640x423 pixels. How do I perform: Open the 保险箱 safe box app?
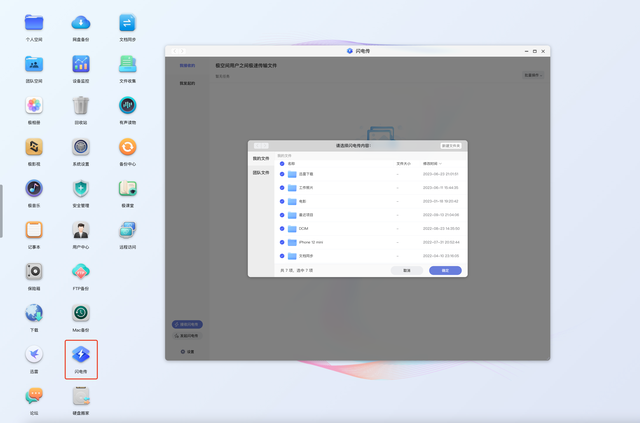click(34, 272)
